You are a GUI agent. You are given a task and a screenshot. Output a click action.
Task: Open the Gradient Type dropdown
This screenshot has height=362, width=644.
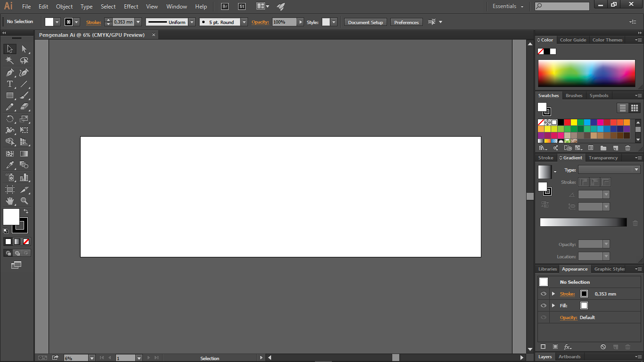click(609, 170)
